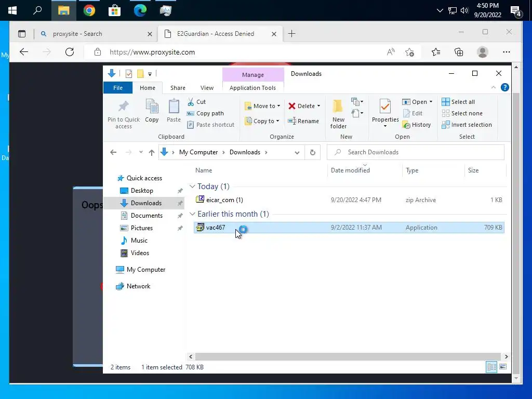Click the Search Downloads field
The width and height of the screenshot is (532, 399).
(416, 152)
